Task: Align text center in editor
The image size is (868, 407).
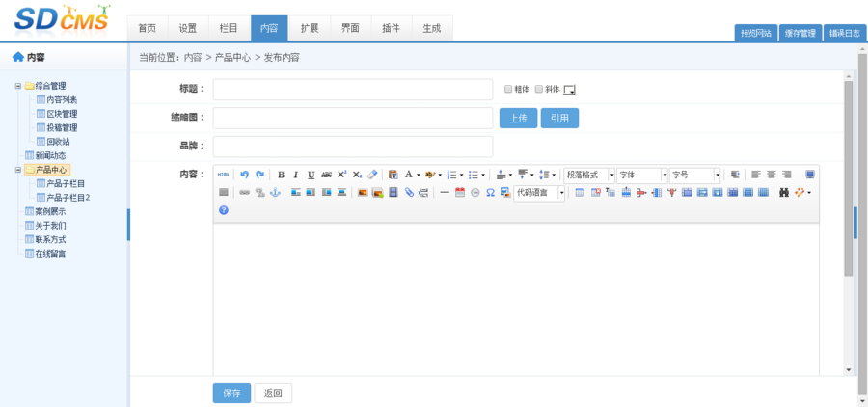Action: (x=772, y=175)
